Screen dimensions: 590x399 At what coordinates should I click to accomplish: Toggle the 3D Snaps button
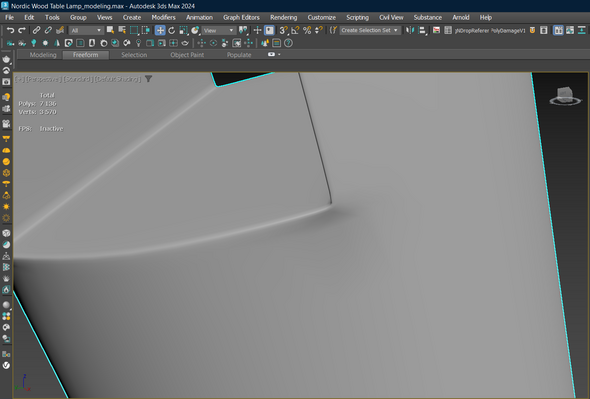pos(284,30)
